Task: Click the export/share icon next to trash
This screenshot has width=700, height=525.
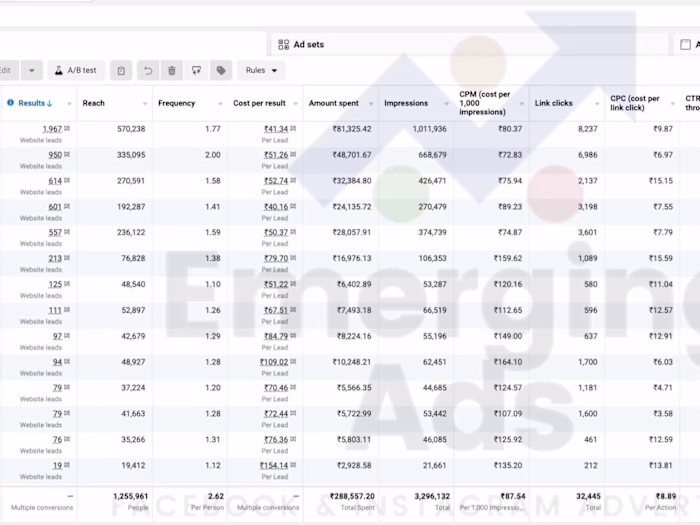Action: click(x=196, y=71)
